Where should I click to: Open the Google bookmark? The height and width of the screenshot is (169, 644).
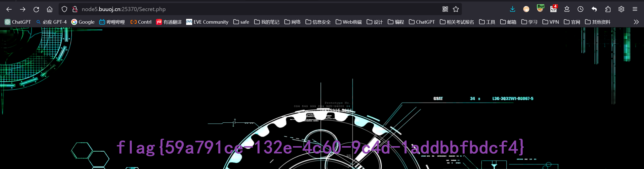tap(83, 22)
